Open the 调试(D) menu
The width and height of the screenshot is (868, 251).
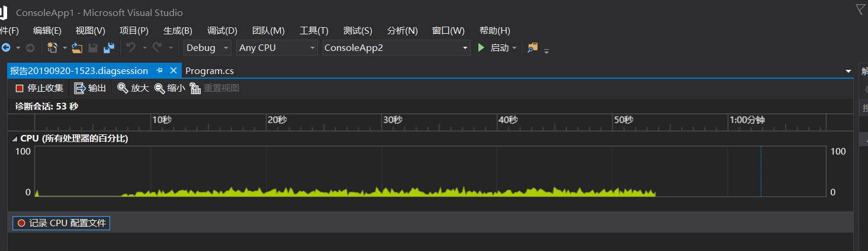click(x=222, y=31)
